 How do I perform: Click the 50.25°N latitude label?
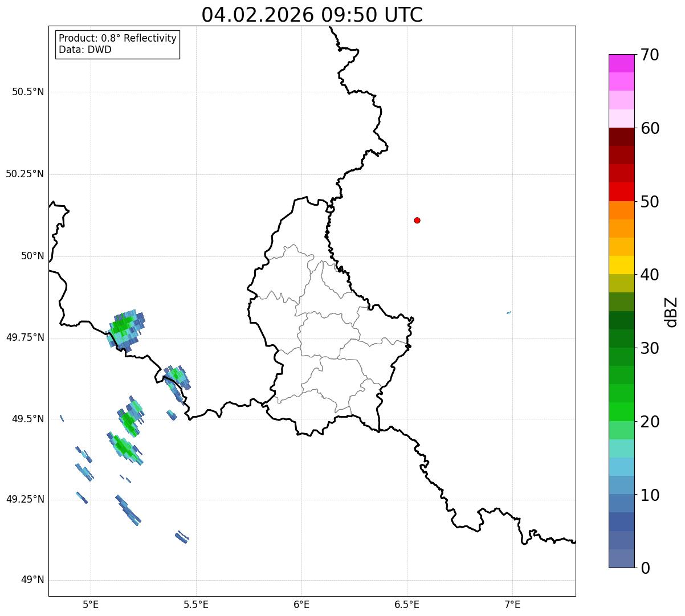pos(25,174)
